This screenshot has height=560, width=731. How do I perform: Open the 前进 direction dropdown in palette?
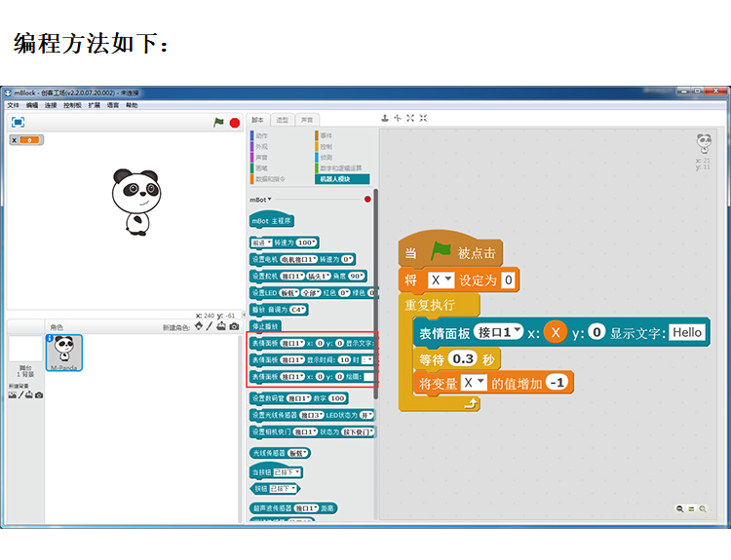[261, 243]
